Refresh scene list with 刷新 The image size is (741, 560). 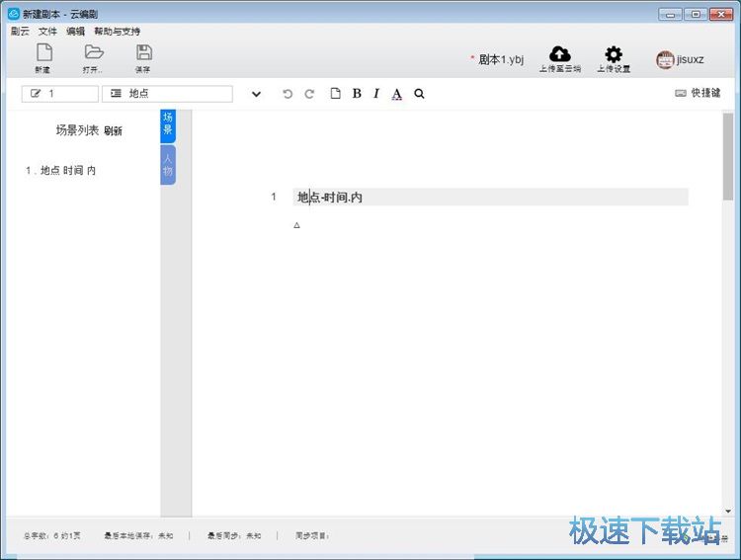(113, 131)
